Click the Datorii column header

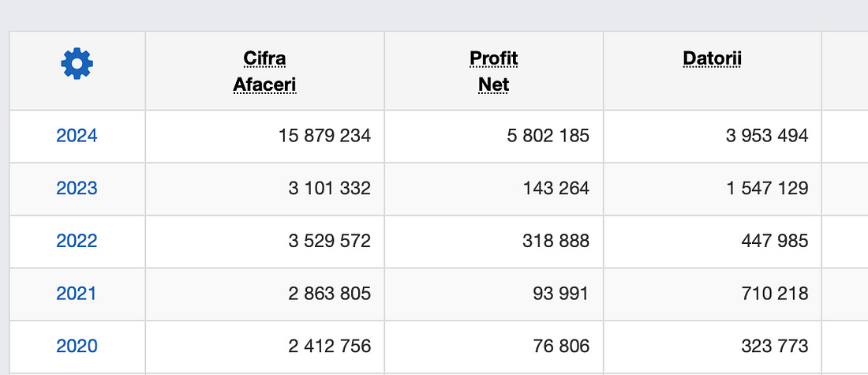712,58
